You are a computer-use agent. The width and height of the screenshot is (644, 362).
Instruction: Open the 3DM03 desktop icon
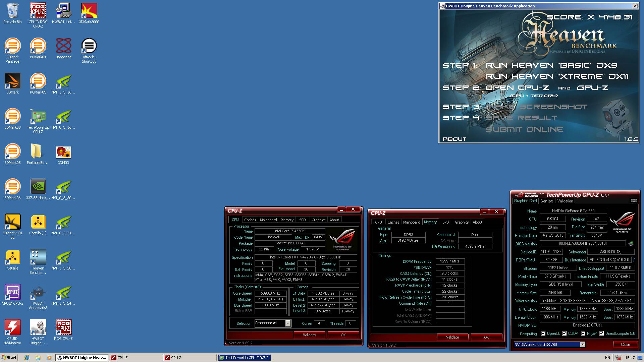point(63,154)
